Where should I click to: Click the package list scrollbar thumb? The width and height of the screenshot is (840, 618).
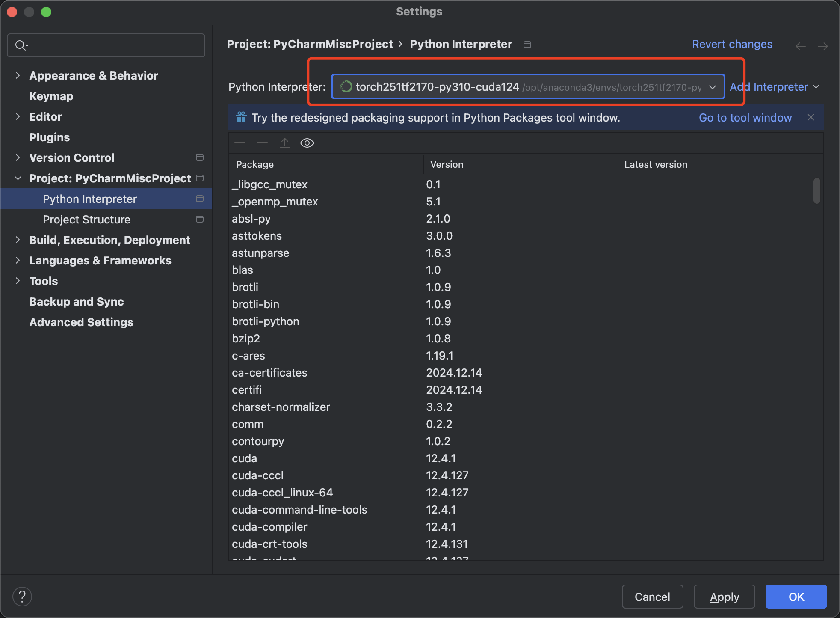coord(817,191)
